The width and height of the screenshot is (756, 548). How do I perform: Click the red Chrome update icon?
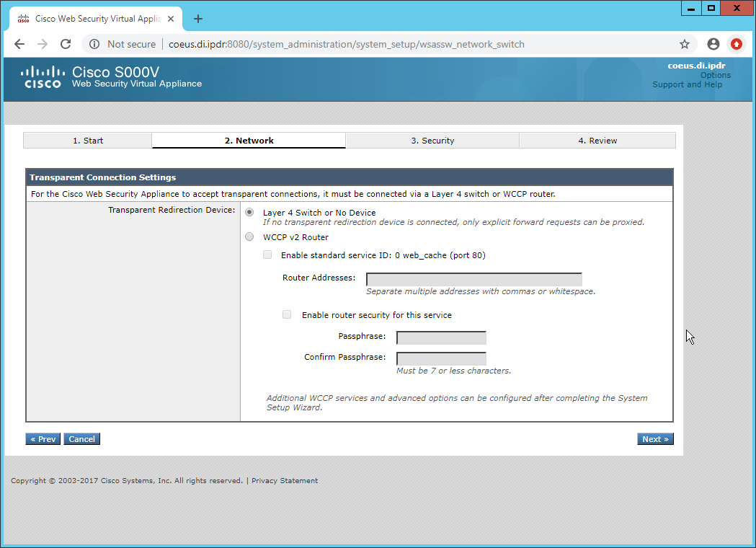click(x=737, y=45)
